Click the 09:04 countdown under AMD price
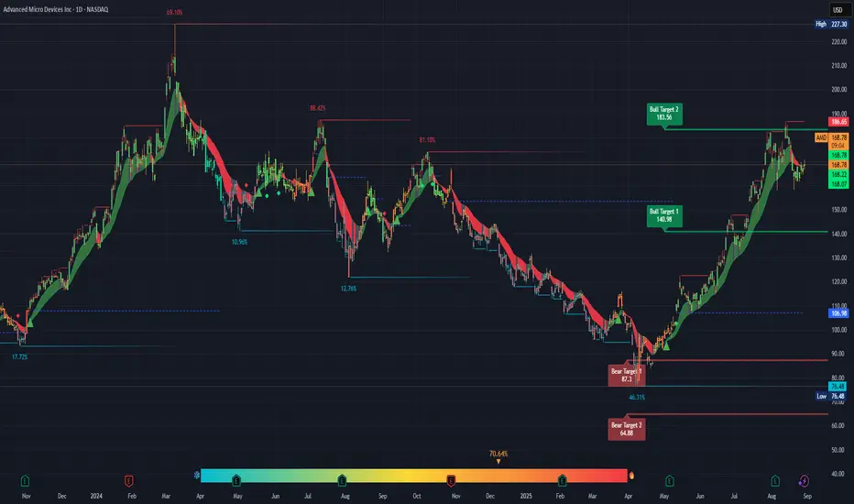 [x=838, y=146]
